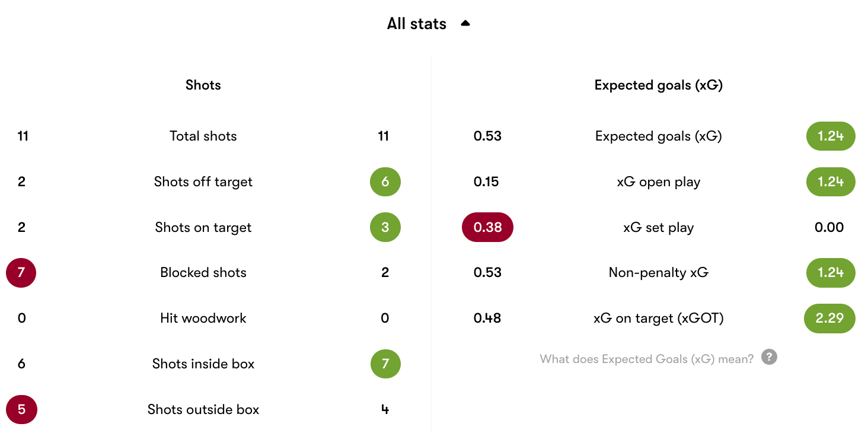868x433 pixels.
Task: Click the green 7 Shots inside box badge
Action: coord(385,364)
